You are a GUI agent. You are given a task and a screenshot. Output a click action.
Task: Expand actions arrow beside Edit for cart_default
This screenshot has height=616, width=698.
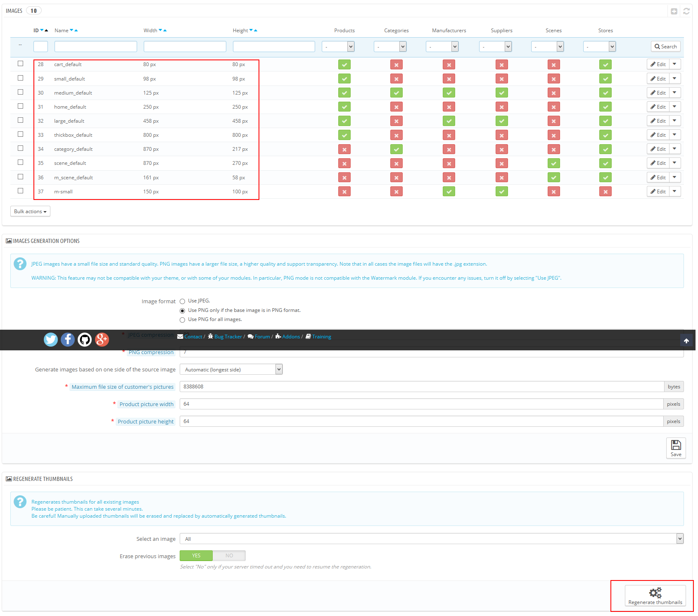pyautogui.click(x=674, y=64)
